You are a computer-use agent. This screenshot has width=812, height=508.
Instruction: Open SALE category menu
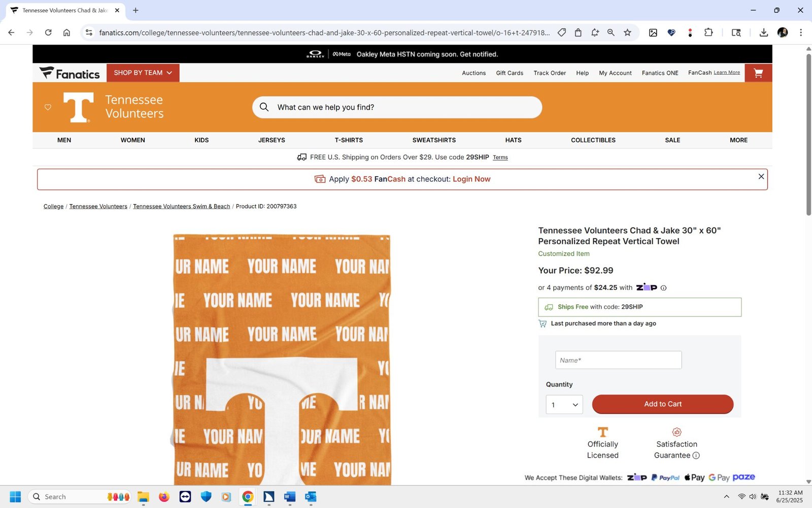pyautogui.click(x=672, y=140)
